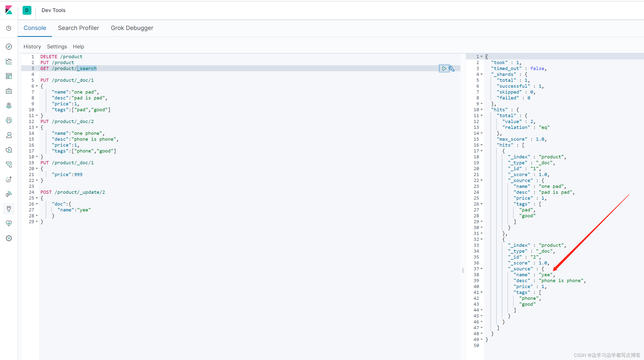Switch to the Grok Debugger tab

132,28
